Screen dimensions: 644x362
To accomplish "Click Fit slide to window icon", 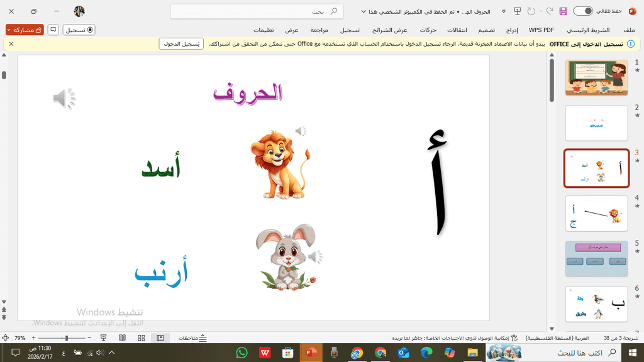I will point(5,337).
